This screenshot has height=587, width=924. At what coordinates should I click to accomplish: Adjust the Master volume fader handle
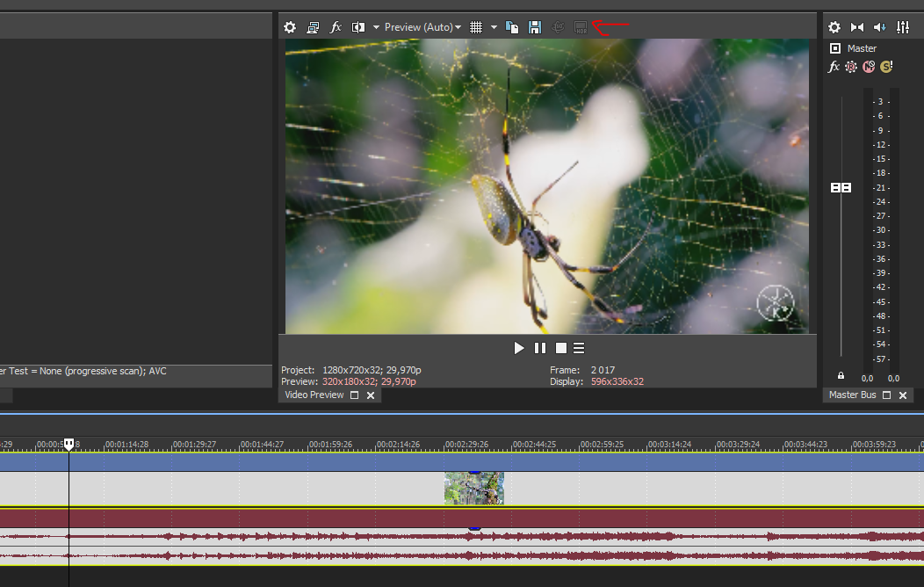841,187
